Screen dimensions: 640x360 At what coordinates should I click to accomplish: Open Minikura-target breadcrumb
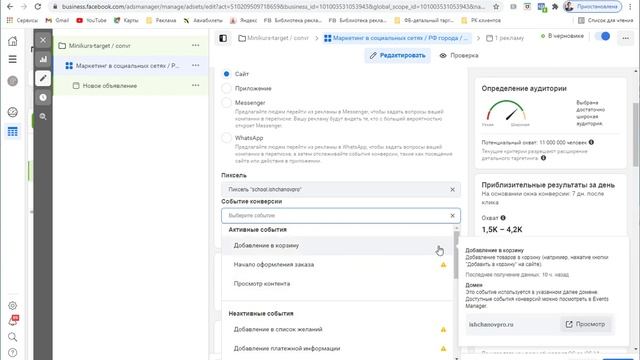pos(273,38)
